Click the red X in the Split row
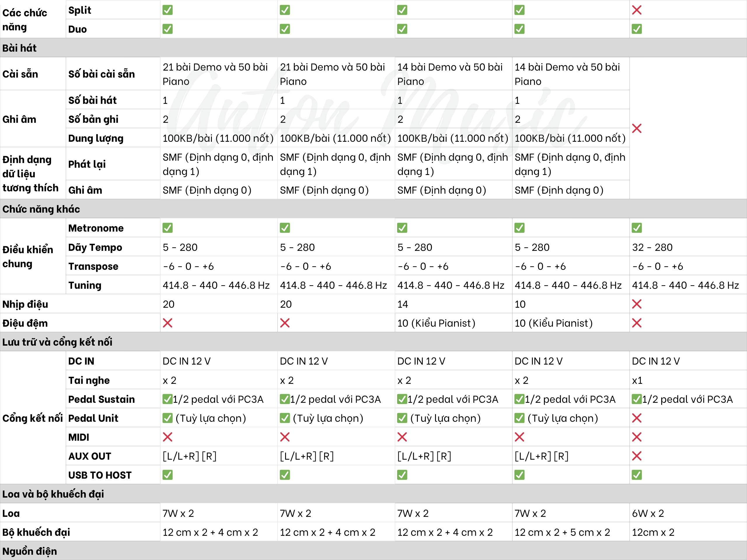This screenshot has height=560, width=747. [x=637, y=10]
